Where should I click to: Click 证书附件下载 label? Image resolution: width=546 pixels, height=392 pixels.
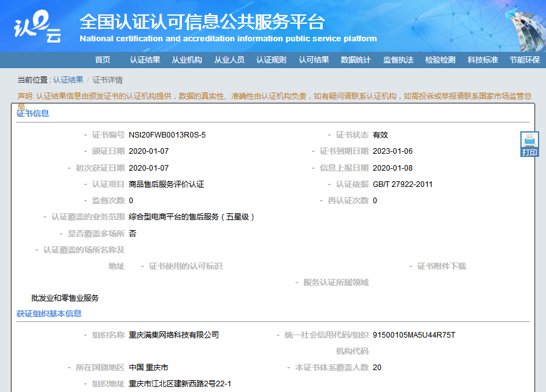(442, 266)
